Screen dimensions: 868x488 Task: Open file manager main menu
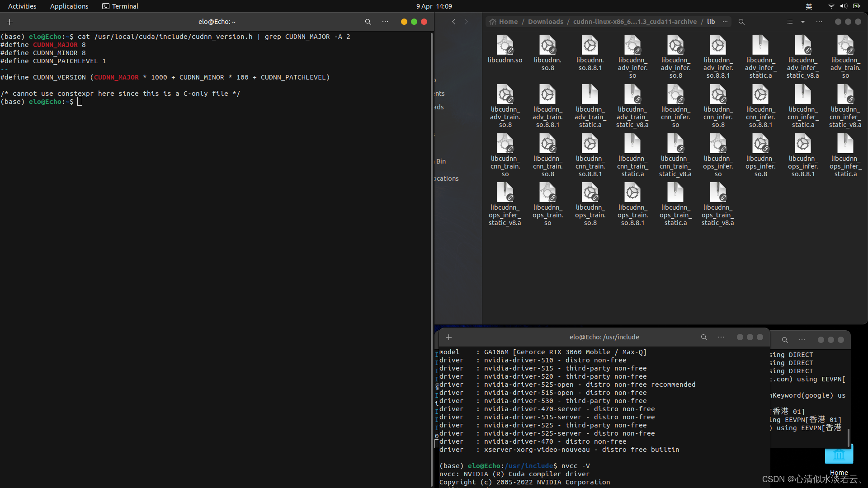(819, 22)
